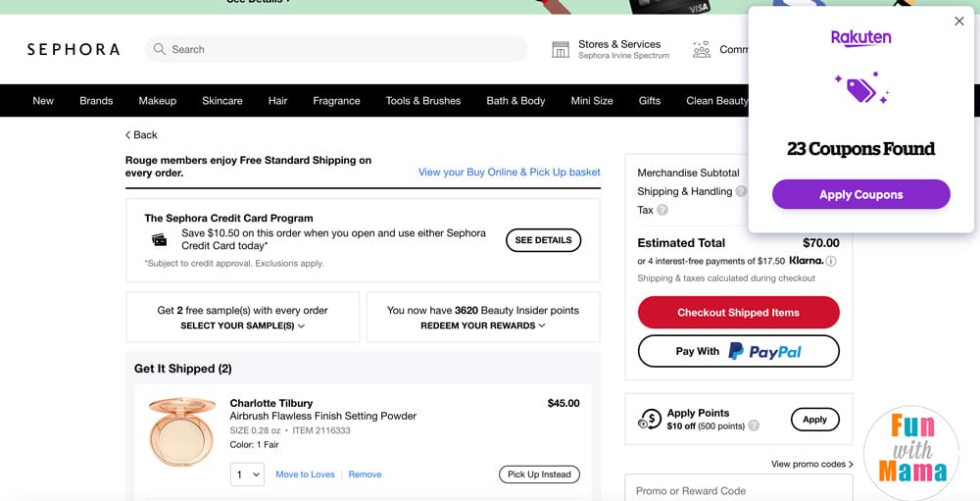The width and height of the screenshot is (980, 501).
Task: Click Pay With PayPal button
Action: tap(739, 352)
